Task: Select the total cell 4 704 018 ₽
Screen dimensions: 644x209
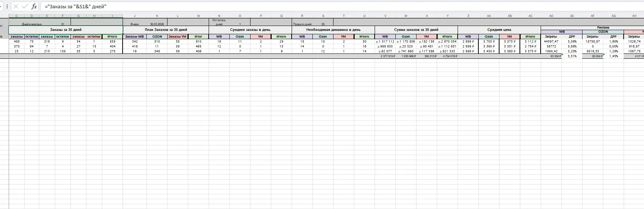Action: [x=447, y=56]
